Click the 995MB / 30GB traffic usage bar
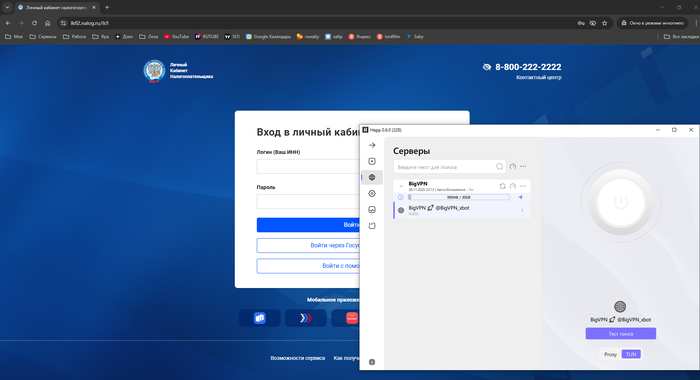Screen dimensions: 700x380 point(458,197)
